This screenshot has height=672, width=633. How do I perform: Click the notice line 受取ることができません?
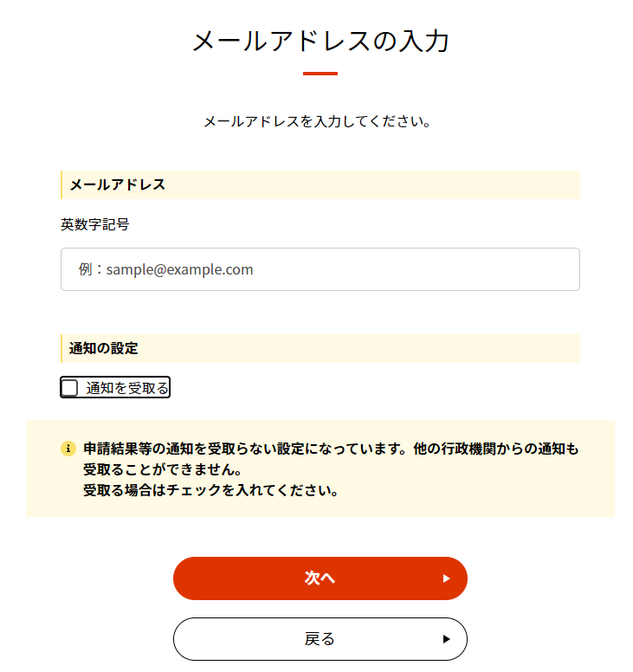point(163,469)
